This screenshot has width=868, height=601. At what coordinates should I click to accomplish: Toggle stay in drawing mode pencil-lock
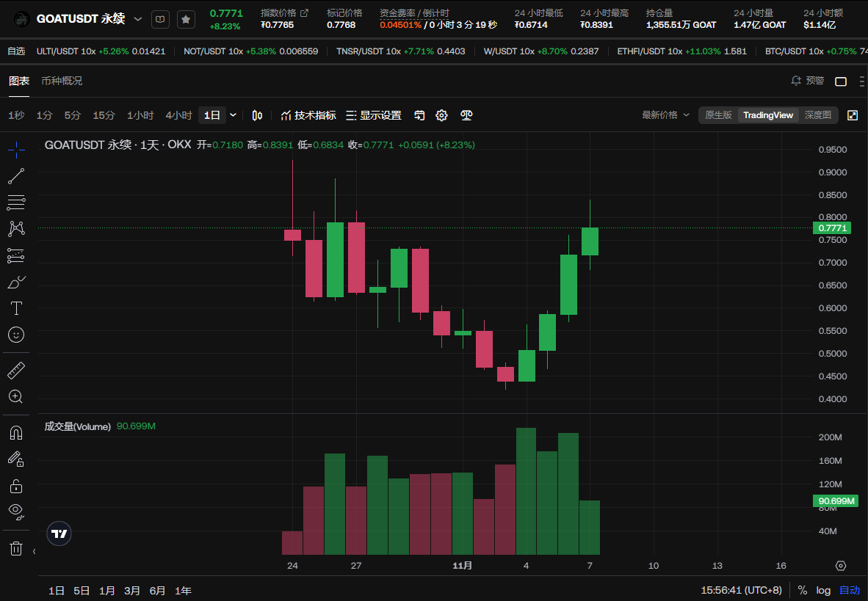pyautogui.click(x=16, y=459)
